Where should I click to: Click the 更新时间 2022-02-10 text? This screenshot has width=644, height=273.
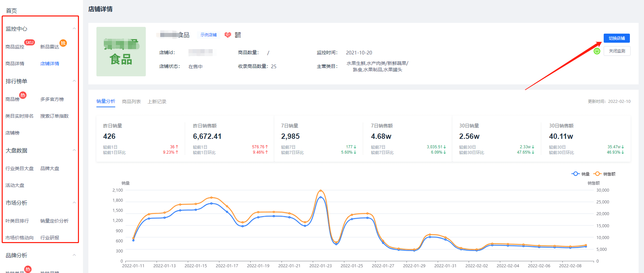[609, 102]
